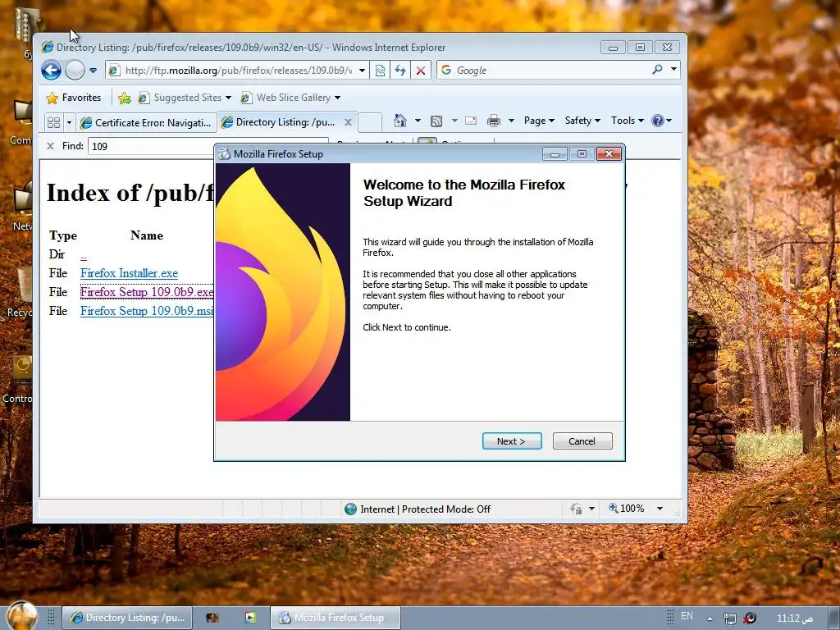The image size is (840, 630).
Task: Switch to Certificate Error tab
Action: tap(146, 123)
